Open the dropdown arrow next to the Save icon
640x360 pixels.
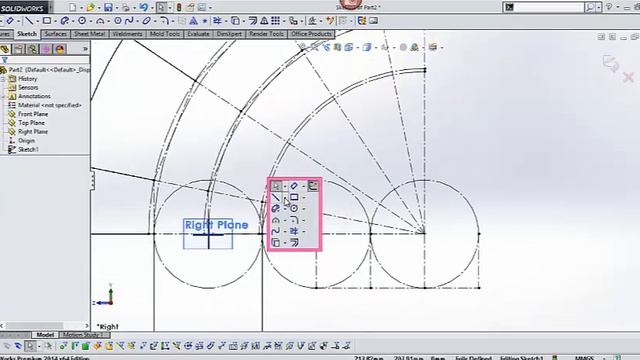117,7
